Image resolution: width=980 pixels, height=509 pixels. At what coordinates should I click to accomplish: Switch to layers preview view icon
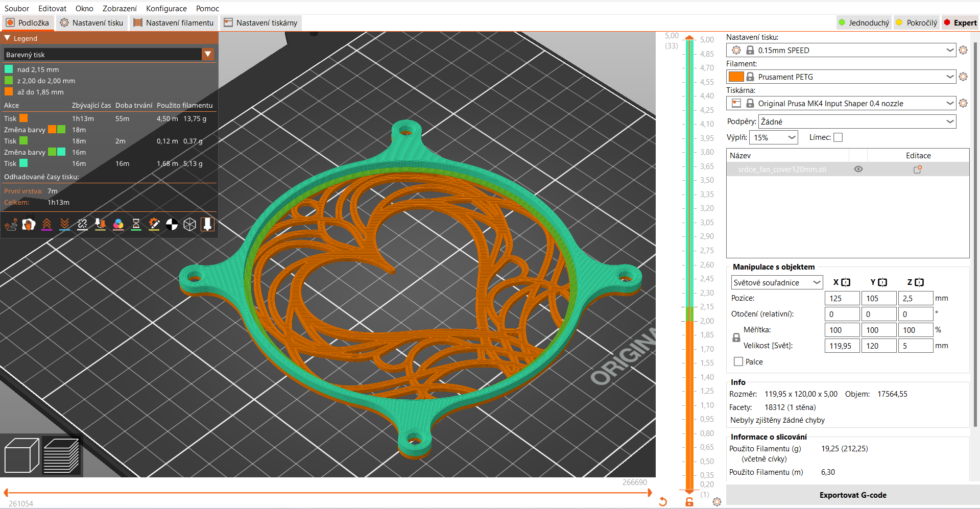(x=61, y=455)
